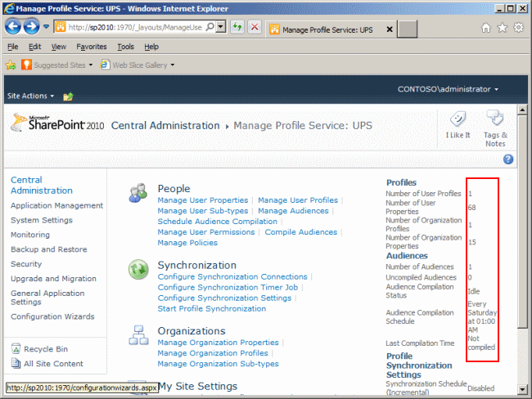The image size is (532, 399).
Task: Open Application Management in the sidebar
Action: click(56, 205)
